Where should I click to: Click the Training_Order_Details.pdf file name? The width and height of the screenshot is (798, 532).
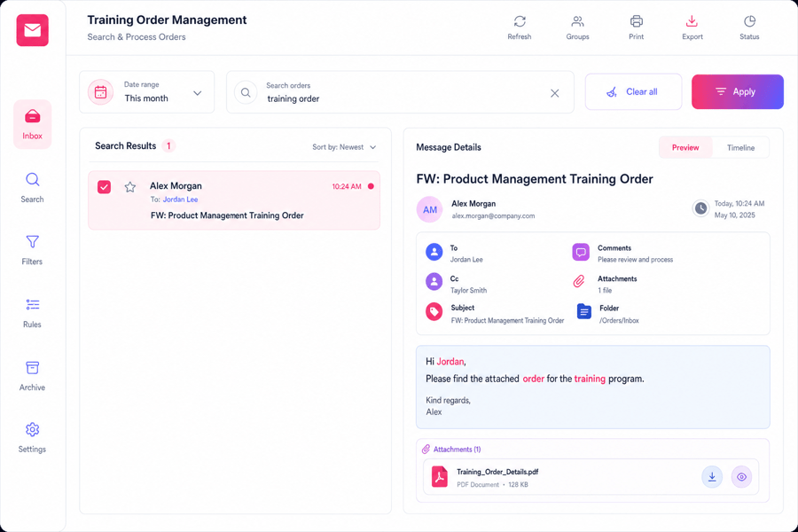click(497, 472)
